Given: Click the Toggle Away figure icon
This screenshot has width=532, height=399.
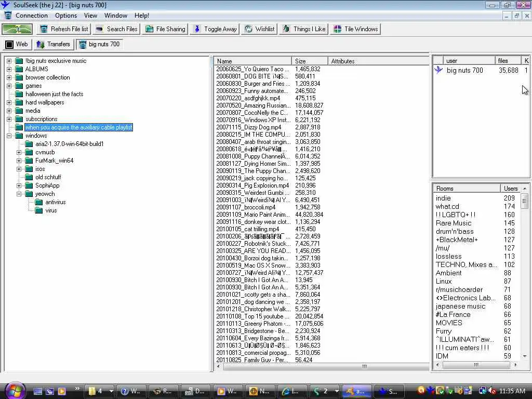Looking at the screenshot, I should click(197, 29).
